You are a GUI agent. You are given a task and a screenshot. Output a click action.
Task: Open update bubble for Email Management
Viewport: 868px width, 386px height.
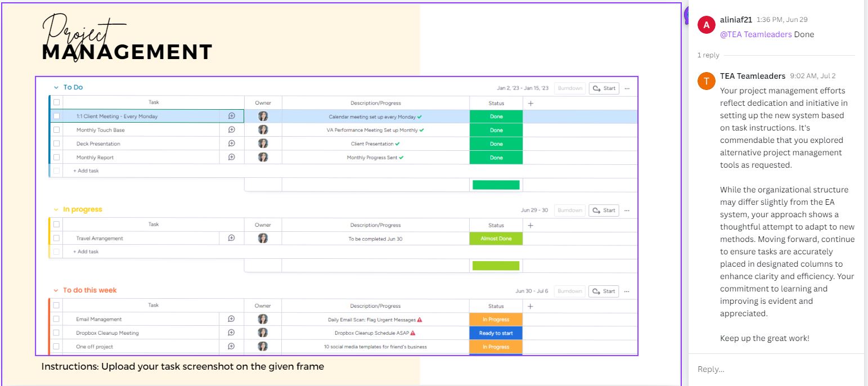pyautogui.click(x=231, y=319)
